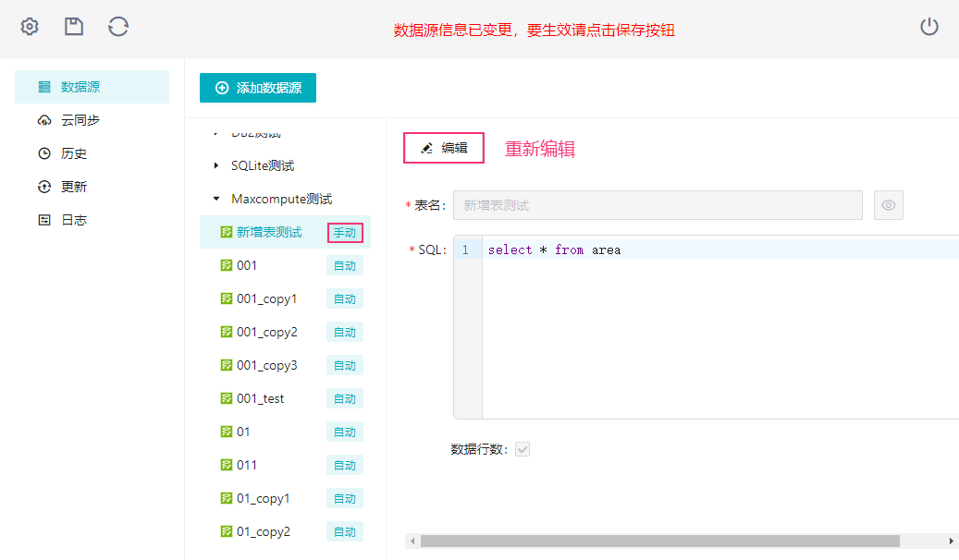Click the red notice about saving changes
The image size is (959, 560).
tap(534, 30)
